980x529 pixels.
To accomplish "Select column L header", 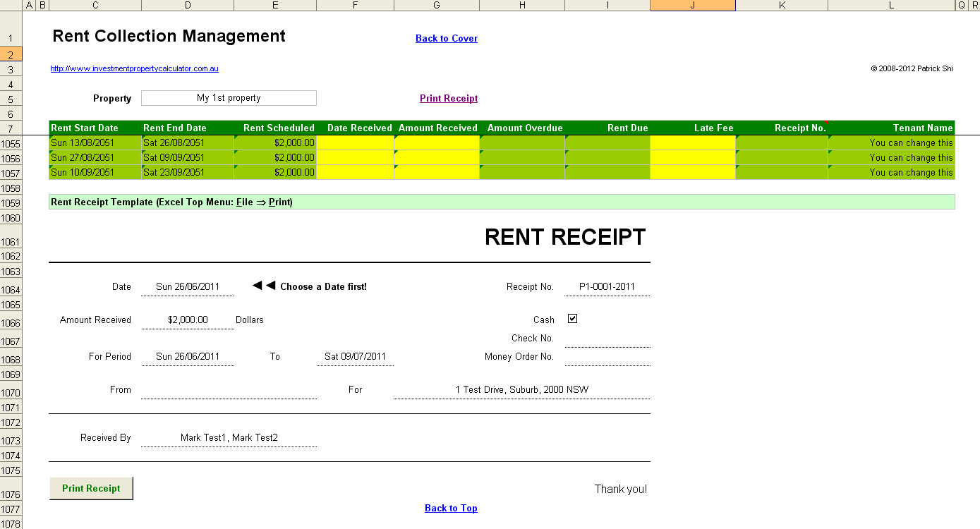I will (x=891, y=6).
